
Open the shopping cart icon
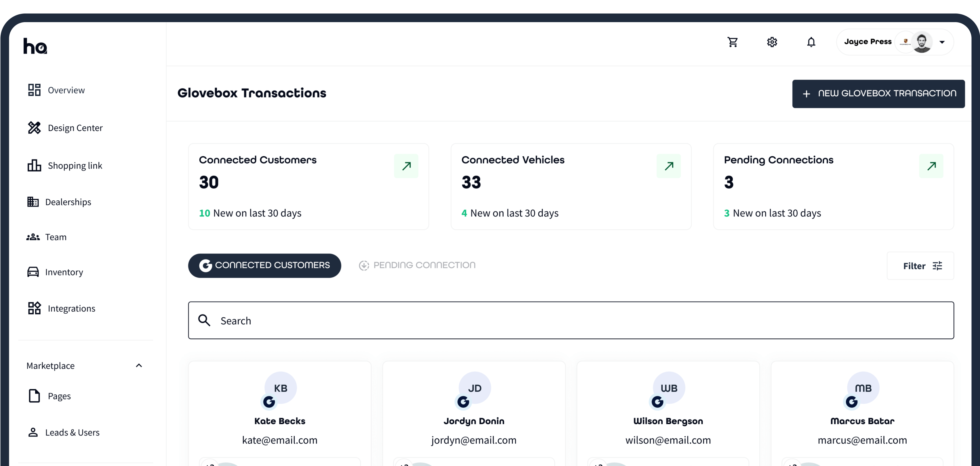pos(732,42)
